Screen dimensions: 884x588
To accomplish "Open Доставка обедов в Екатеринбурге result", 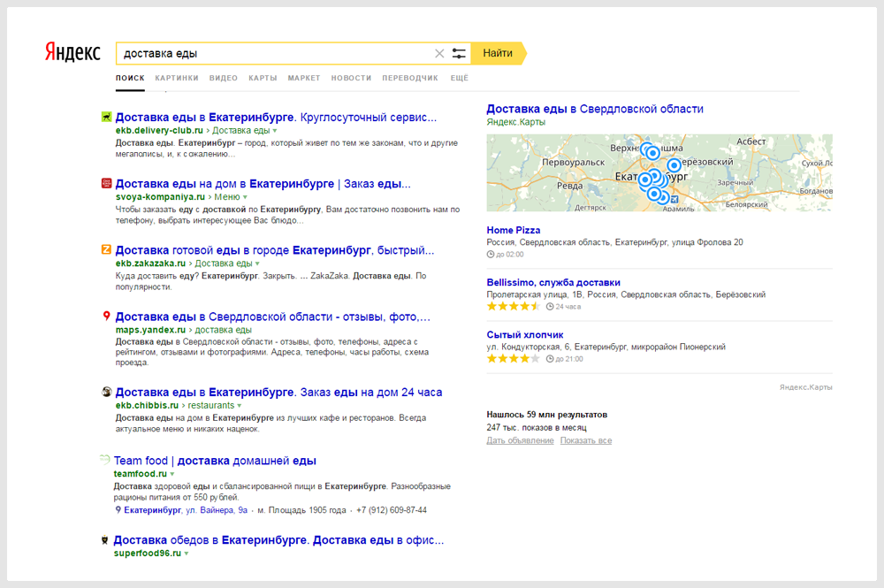I will 278,540.
